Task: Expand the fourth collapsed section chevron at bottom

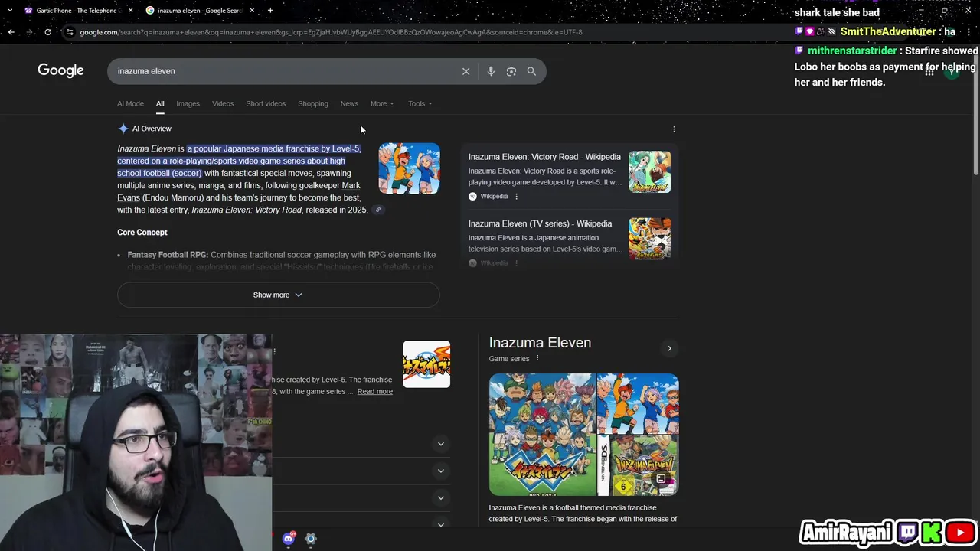Action: click(x=440, y=524)
